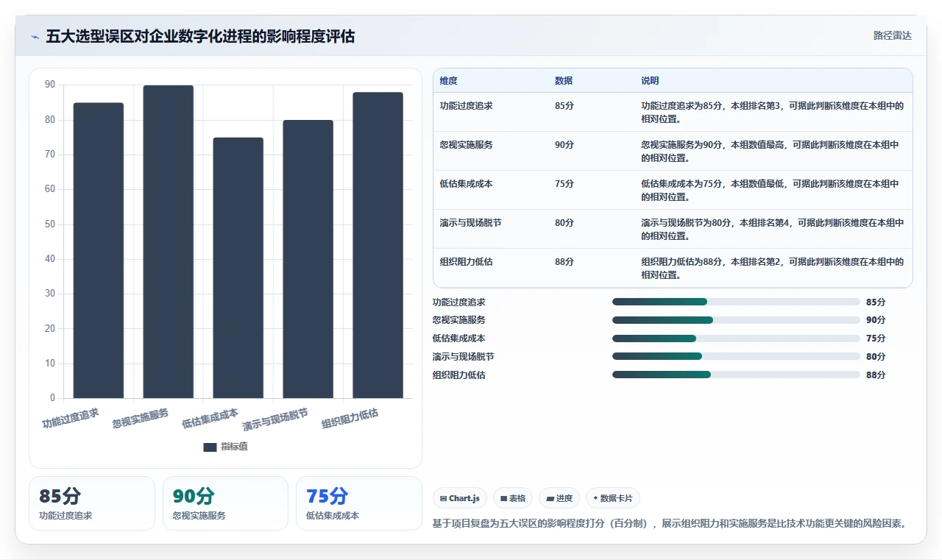Click the page title 五大选型误区对企业数字化进程的影响程度评估
The height and width of the screenshot is (560, 942).
[x=200, y=36]
